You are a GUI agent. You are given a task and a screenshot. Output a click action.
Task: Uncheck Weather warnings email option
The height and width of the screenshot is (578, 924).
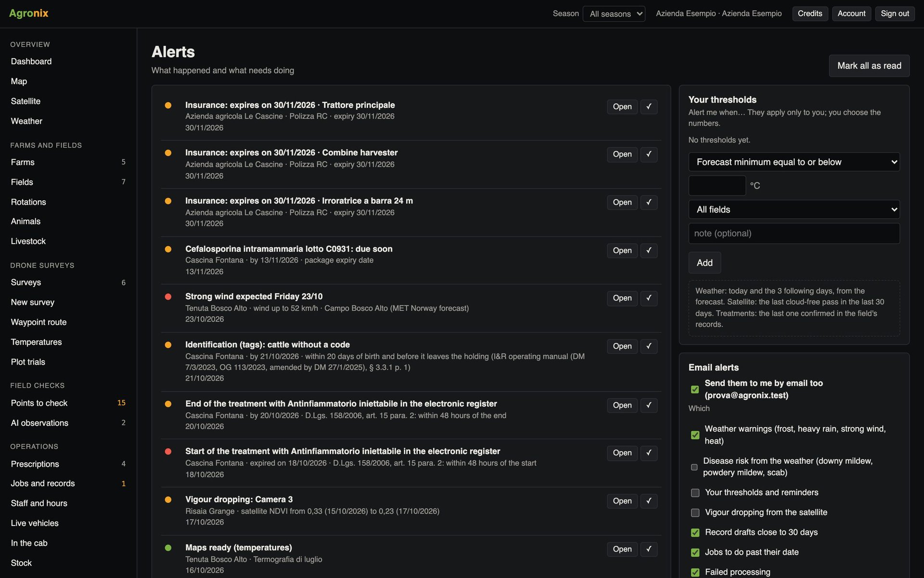point(695,435)
